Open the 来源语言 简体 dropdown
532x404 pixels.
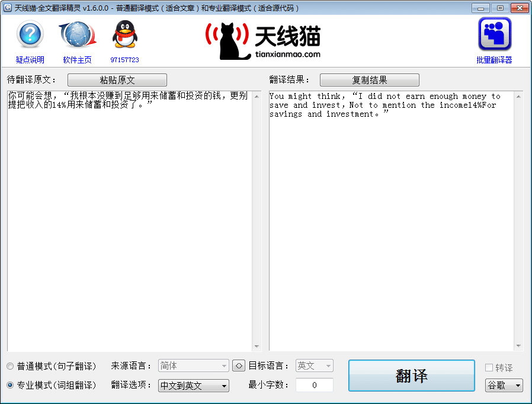[193, 365]
